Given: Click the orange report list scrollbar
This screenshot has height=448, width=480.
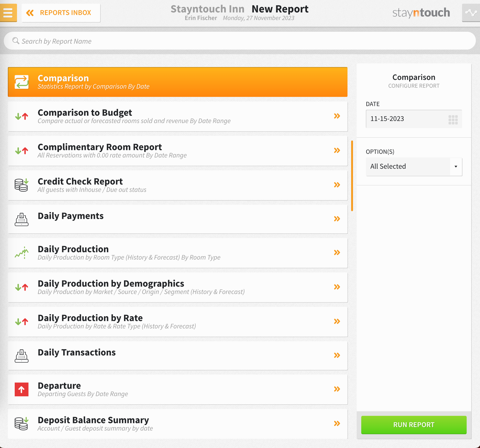Looking at the screenshot, I should tap(352, 176).
